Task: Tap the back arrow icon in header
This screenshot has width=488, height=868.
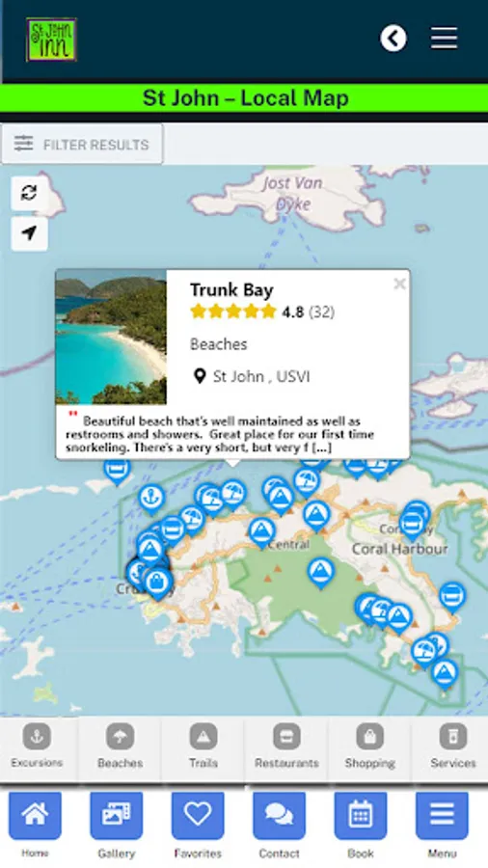Action: click(x=393, y=39)
